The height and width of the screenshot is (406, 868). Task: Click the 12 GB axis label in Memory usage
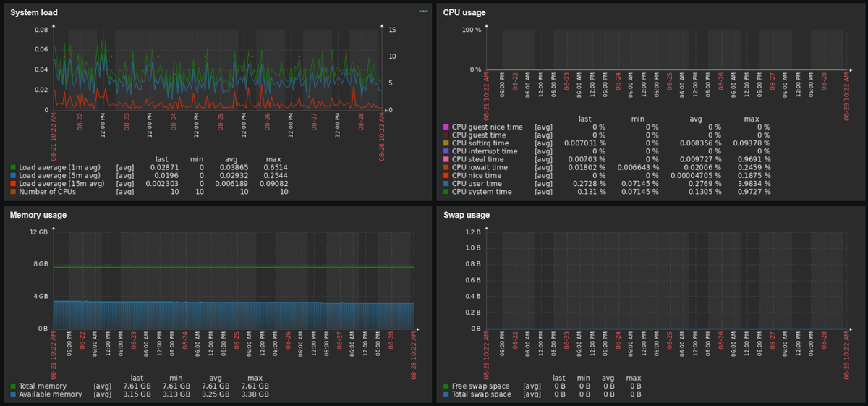pos(38,232)
